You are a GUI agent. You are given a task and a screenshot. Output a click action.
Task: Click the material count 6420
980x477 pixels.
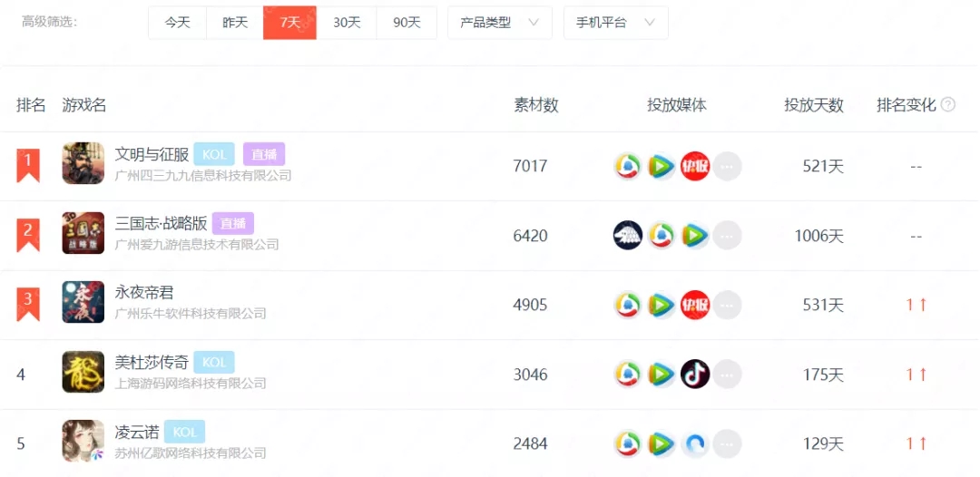pos(530,236)
